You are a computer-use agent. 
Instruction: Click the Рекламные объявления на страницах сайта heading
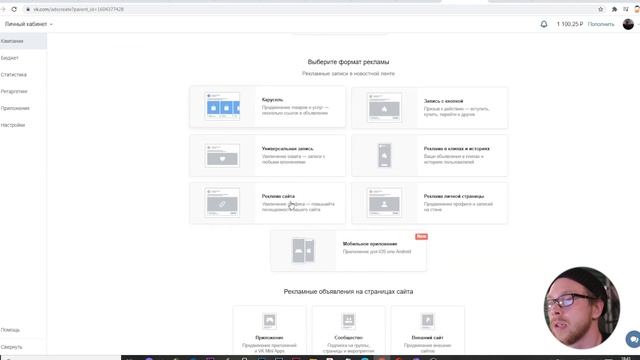(348, 291)
